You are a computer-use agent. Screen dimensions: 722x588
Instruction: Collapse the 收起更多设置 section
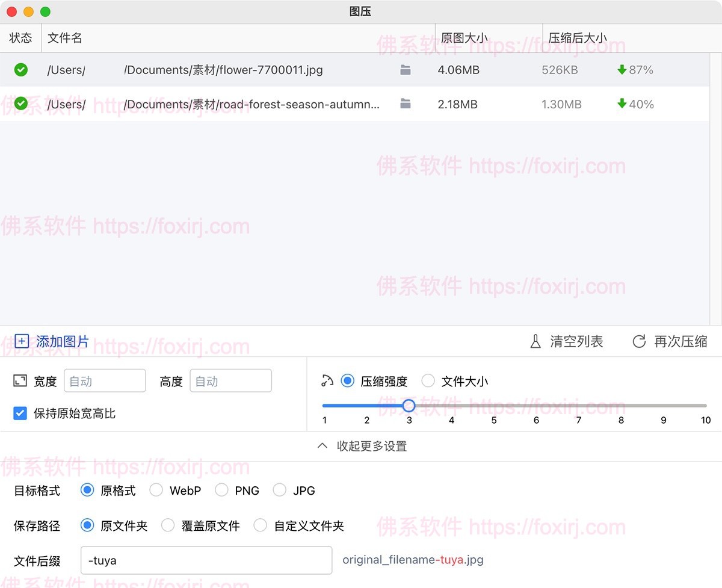[362, 446]
